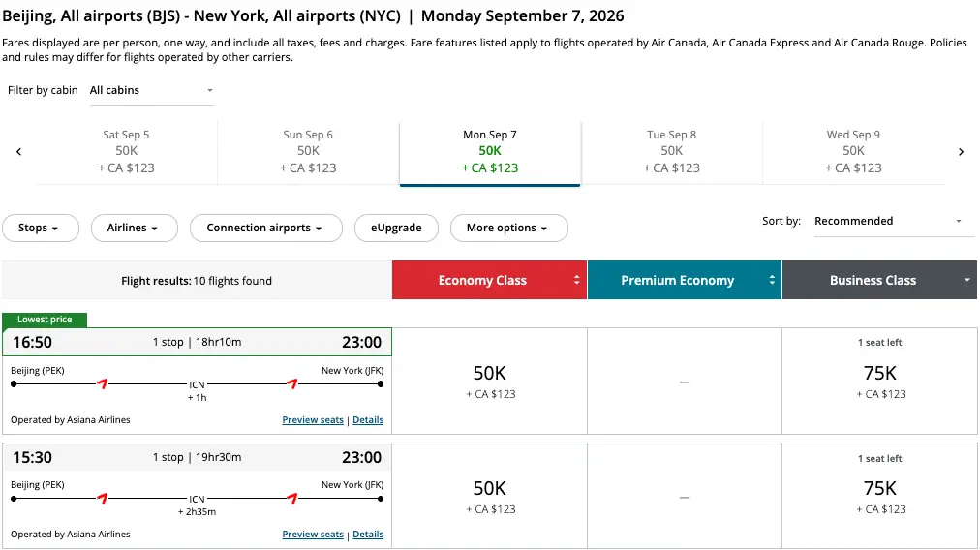
Task: Click second Asiana logo on 15:30 flight
Action: tap(292, 499)
